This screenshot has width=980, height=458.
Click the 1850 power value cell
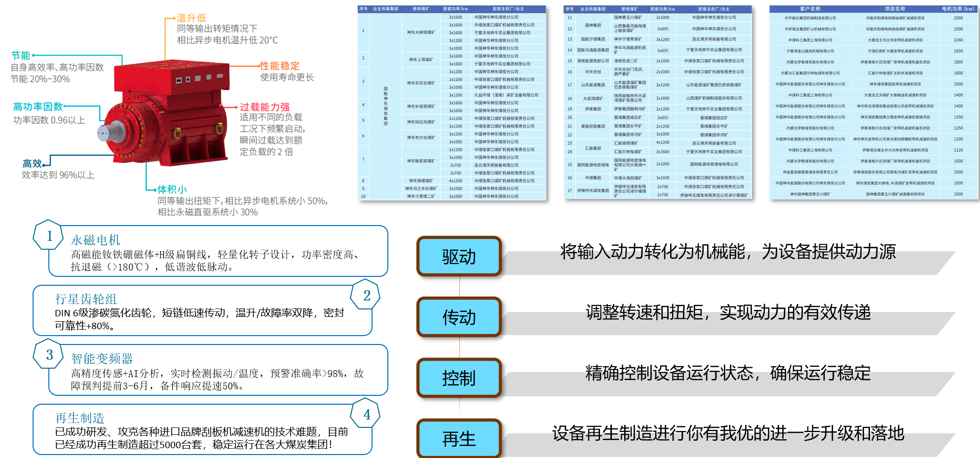click(958, 51)
